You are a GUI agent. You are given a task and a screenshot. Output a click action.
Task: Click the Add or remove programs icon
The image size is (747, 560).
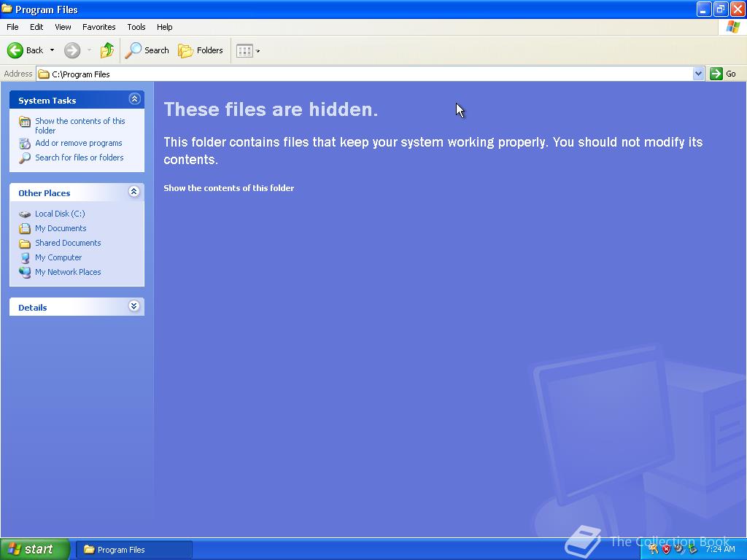[25, 144]
